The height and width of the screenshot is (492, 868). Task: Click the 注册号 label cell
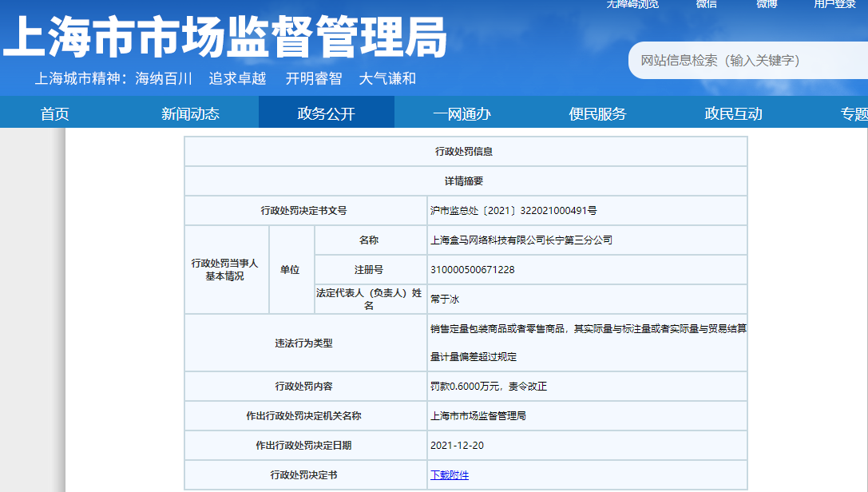coord(369,269)
